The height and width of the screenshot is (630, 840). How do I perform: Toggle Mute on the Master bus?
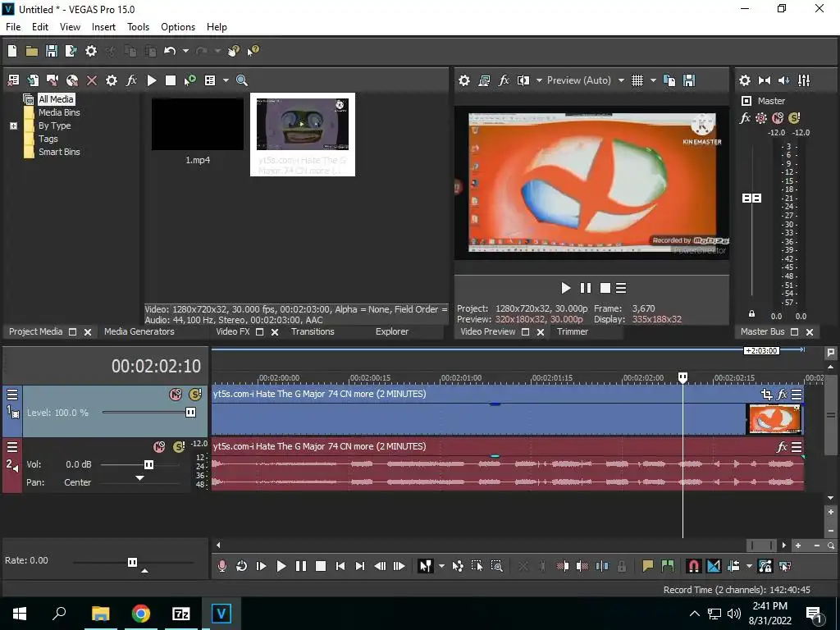(778, 118)
